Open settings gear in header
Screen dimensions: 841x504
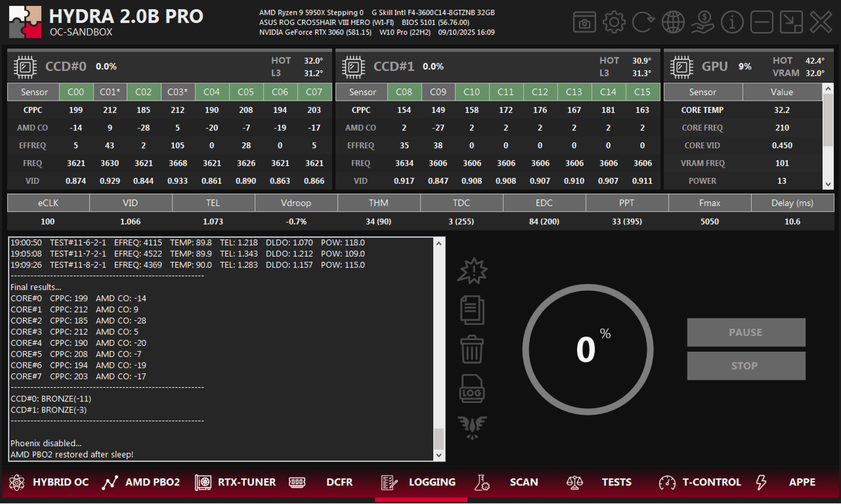(x=614, y=22)
